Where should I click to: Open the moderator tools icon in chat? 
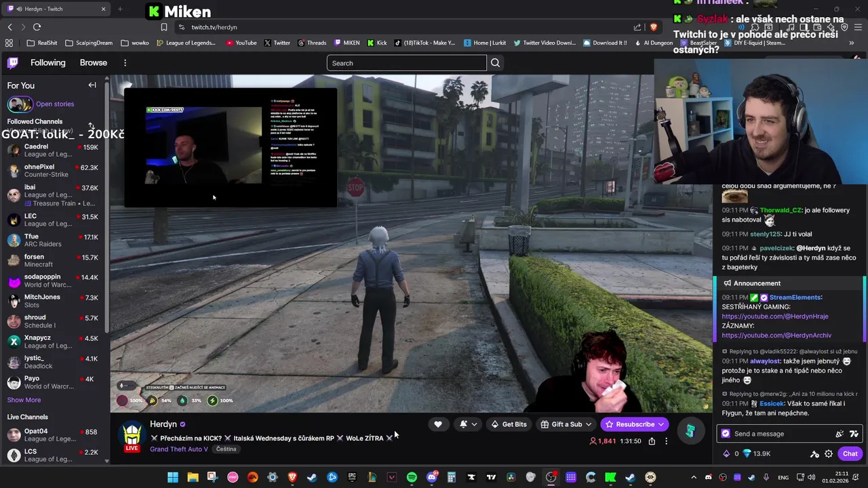pos(815,454)
